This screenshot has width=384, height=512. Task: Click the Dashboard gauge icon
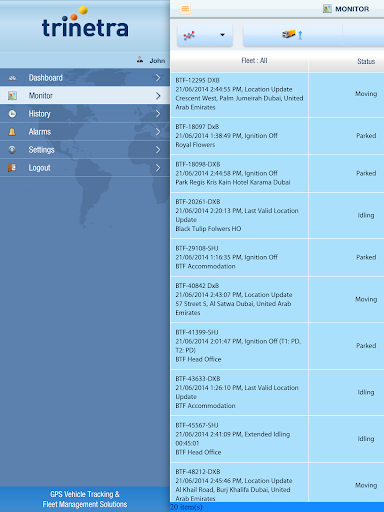click(13, 78)
